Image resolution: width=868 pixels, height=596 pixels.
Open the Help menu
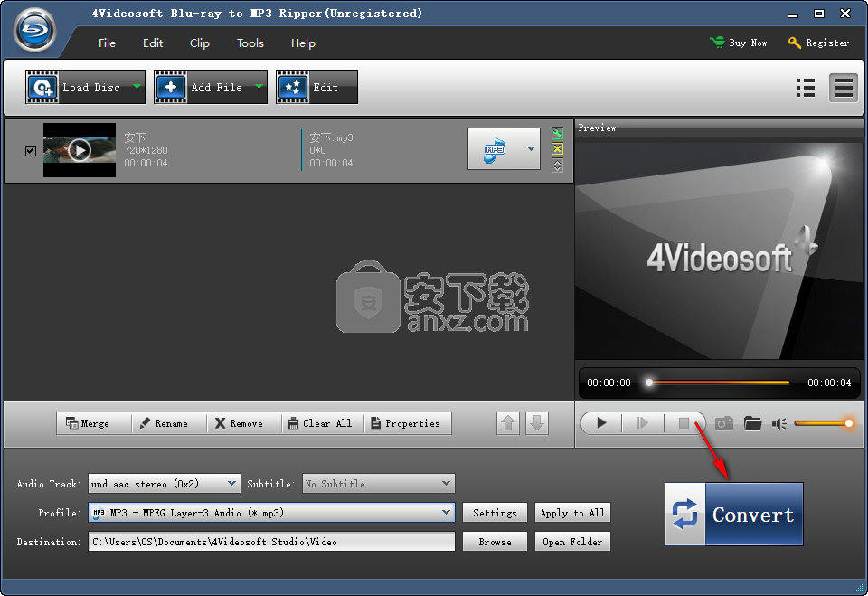(303, 43)
